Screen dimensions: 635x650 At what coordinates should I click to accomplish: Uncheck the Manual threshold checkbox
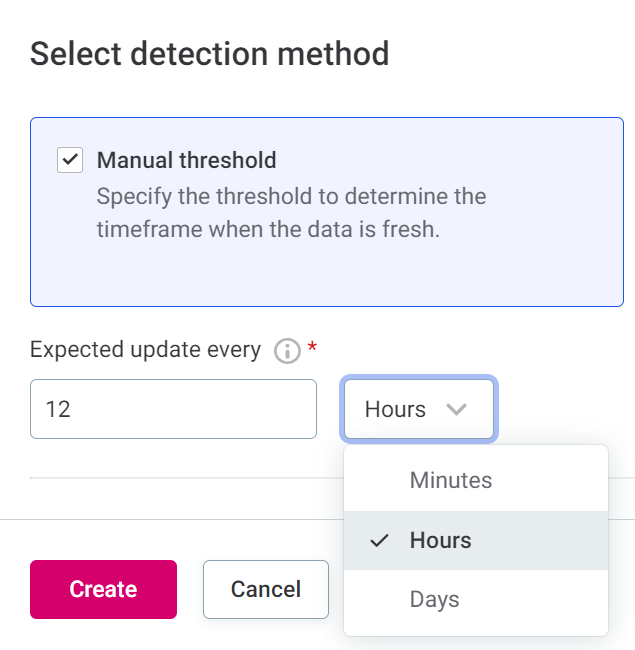coord(70,160)
